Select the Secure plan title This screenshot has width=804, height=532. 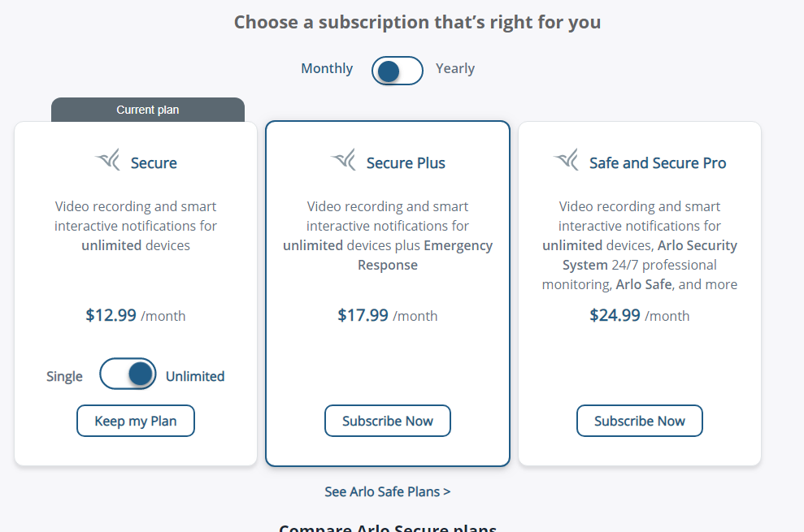click(x=154, y=163)
